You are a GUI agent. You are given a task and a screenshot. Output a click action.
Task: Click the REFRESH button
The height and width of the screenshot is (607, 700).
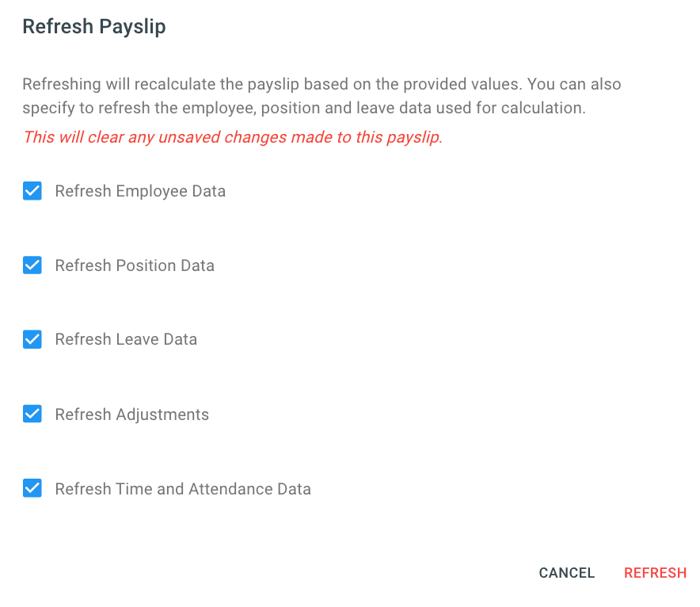[655, 573]
